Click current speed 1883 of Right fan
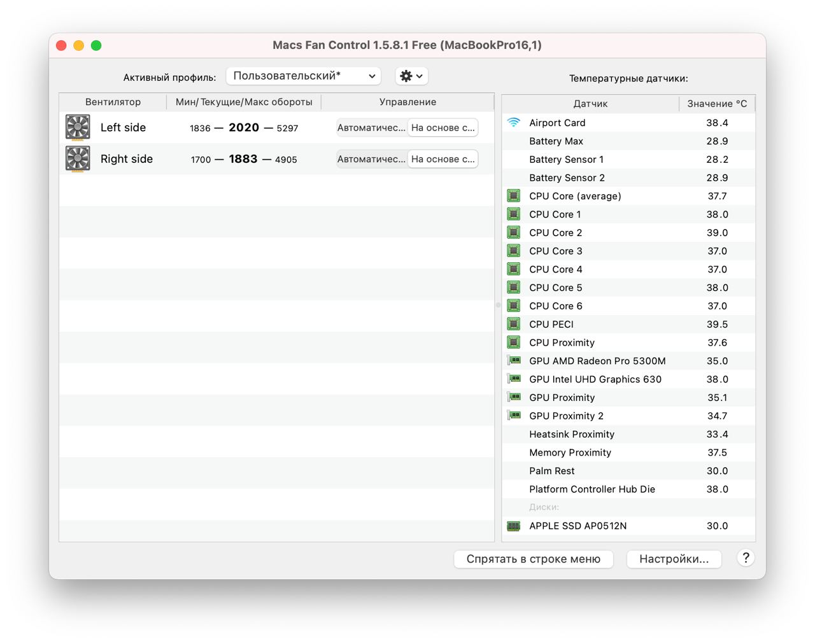The width and height of the screenshot is (815, 644). [243, 159]
